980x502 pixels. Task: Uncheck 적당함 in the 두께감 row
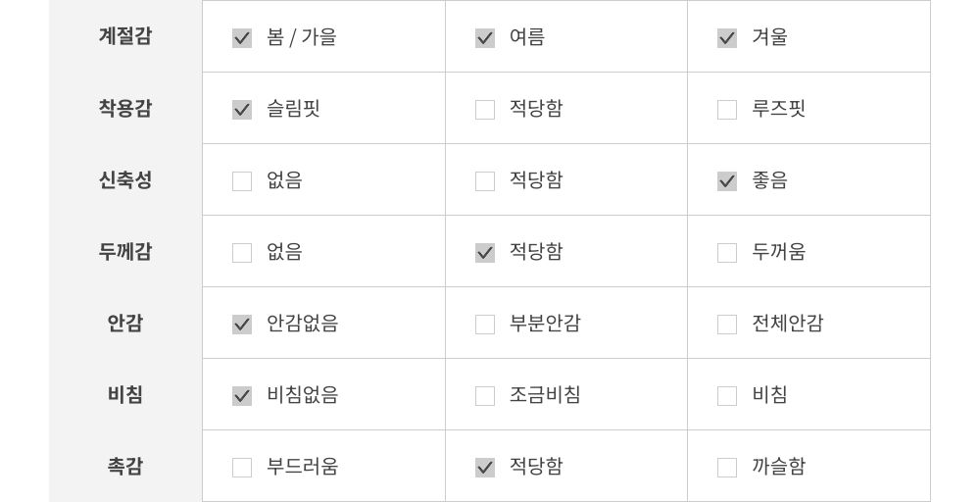pyautogui.click(x=485, y=253)
